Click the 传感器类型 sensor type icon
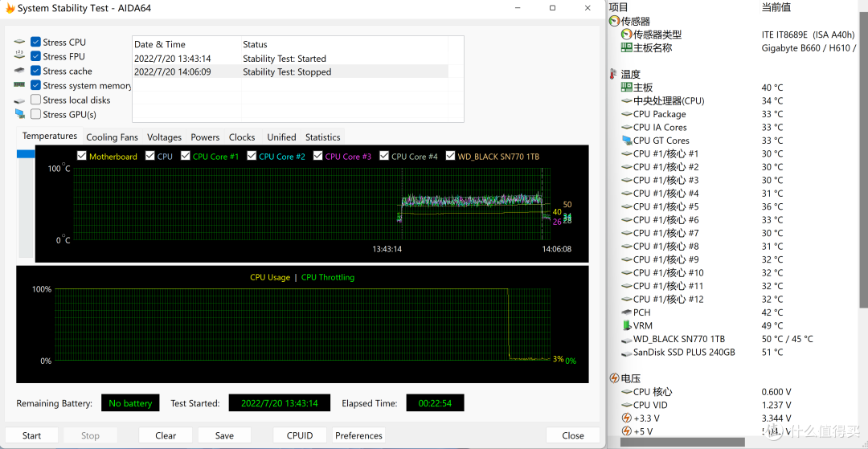868x449 pixels. (x=627, y=35)
